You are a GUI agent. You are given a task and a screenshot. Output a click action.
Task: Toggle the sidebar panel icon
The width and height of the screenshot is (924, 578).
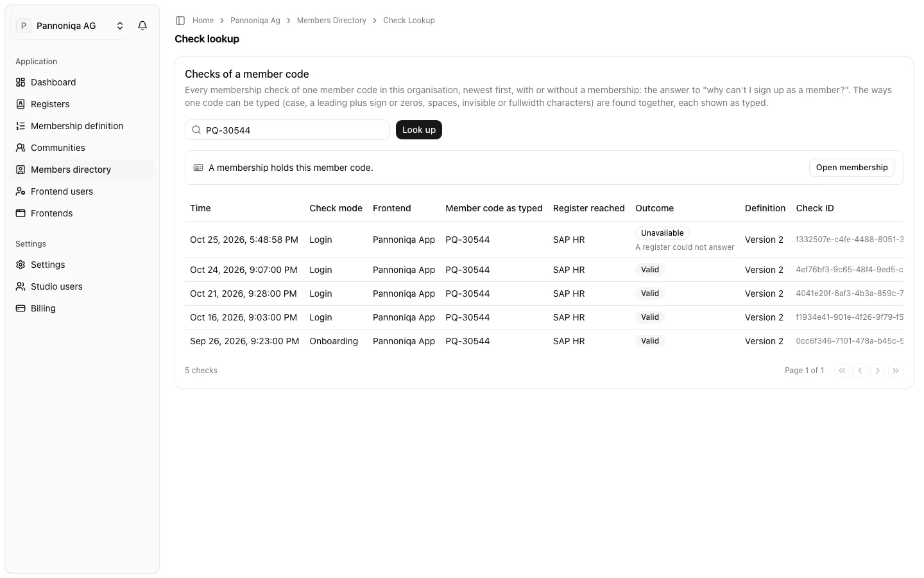tap(180, 21)
